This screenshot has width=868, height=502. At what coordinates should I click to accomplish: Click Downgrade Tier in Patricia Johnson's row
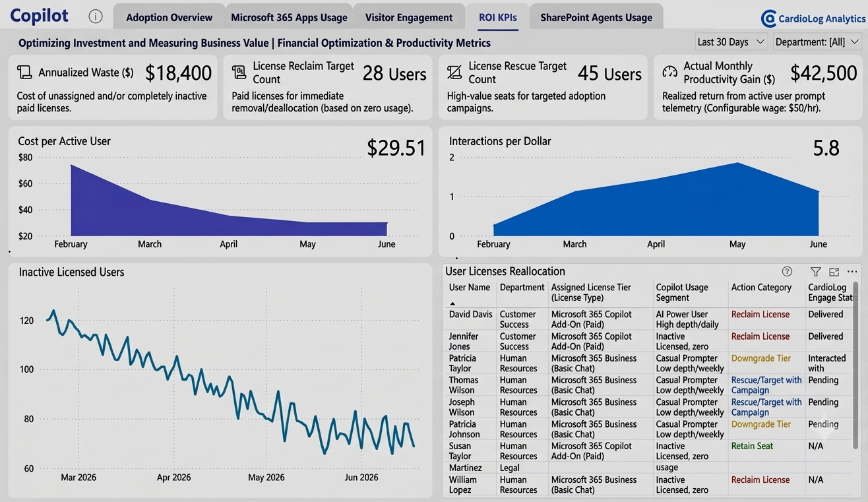click(x=761, y=425)
